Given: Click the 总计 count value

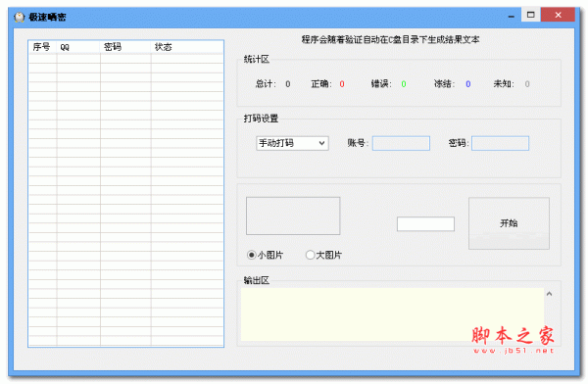Looking at the screenshot, I should click(287, 84).
